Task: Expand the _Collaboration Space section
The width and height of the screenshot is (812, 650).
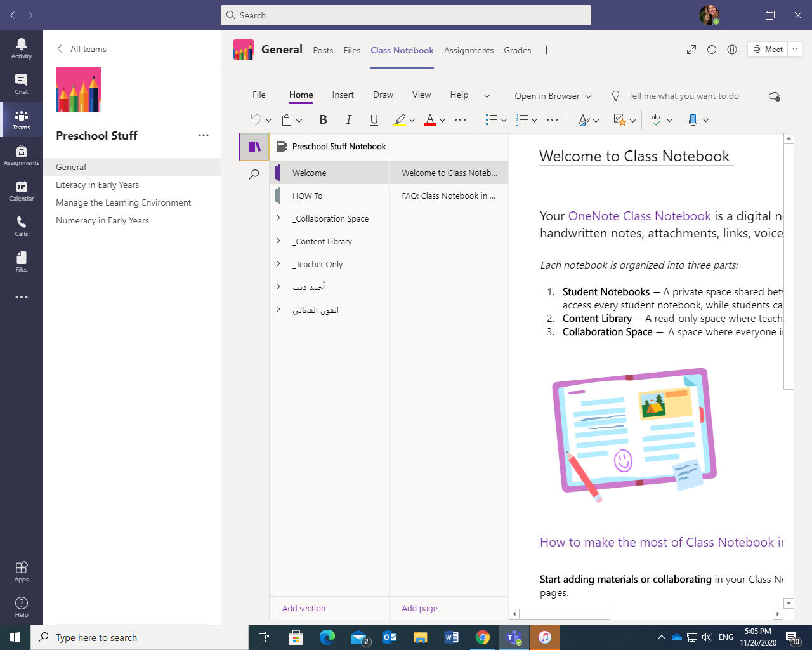Action: click(278, 218)
